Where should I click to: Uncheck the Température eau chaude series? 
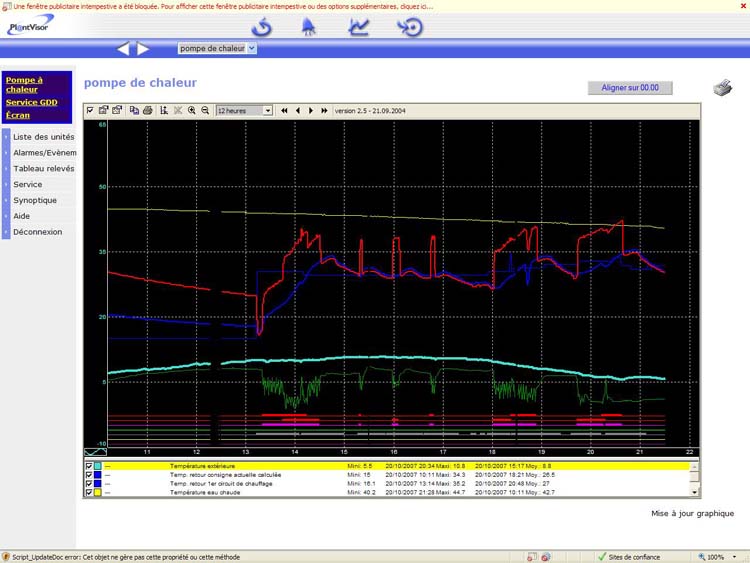89,493
